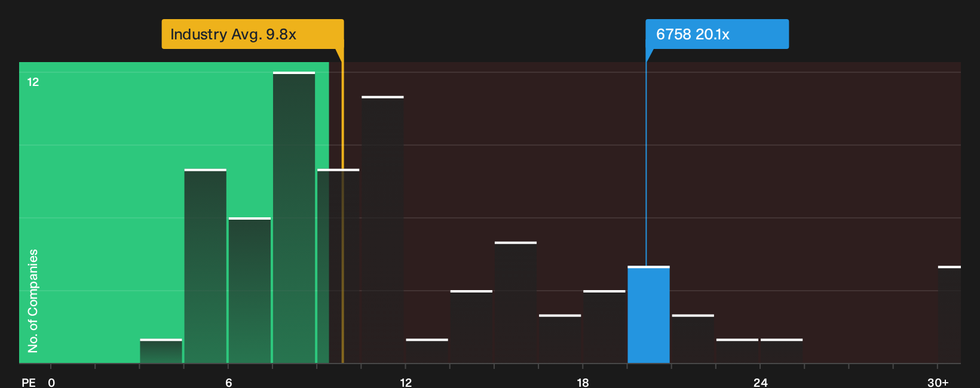This screenshot has height=388, width=980.
Task: Click the bar just right of the average line
Action: click(382, 230)
